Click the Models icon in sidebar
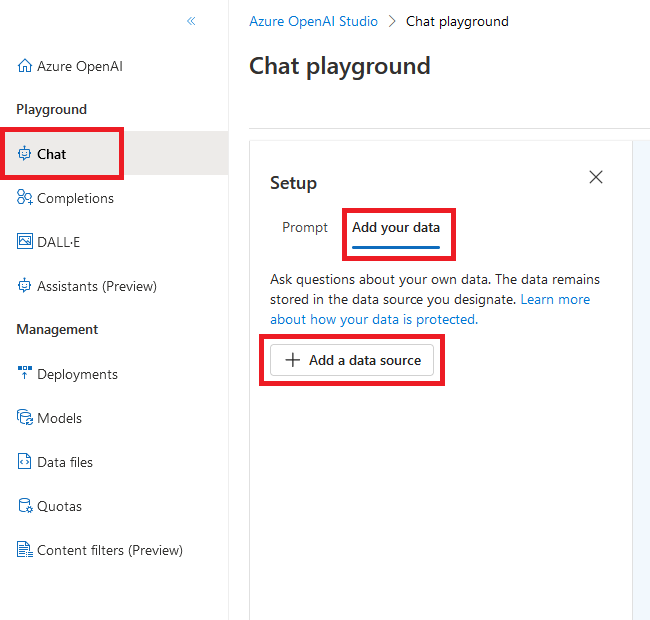 point(25,418)
